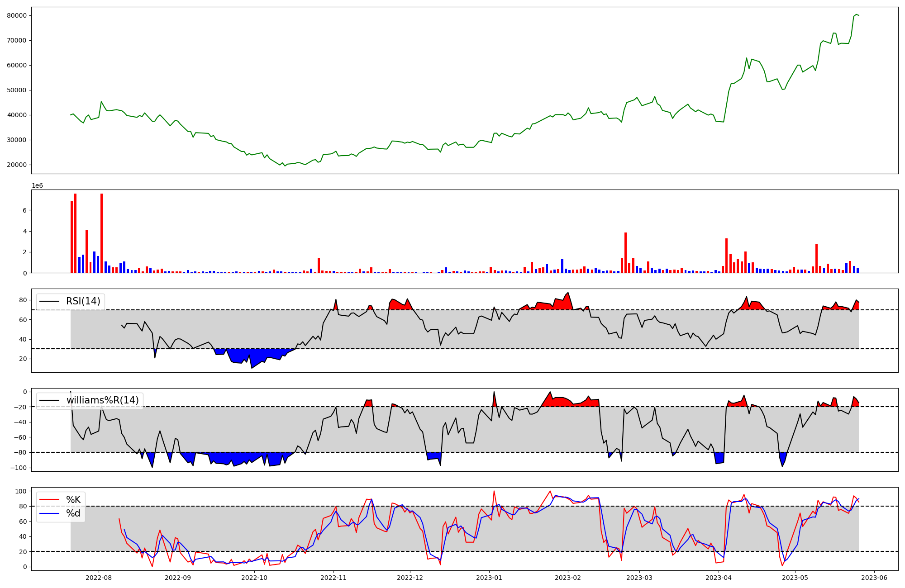
Task: Click the RSI(14) legend label
Action: [x=83, y=301]
